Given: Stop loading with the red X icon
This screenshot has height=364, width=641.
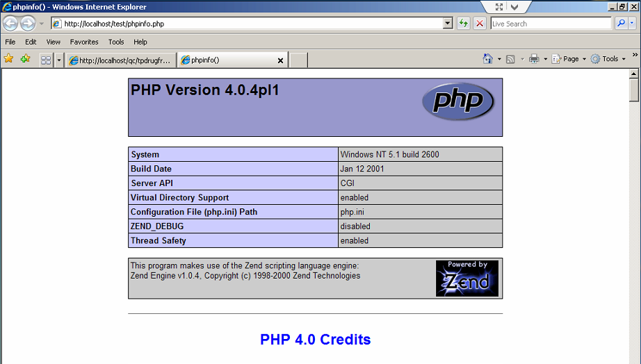Looking at the screenshot, I should pyautogui.click(x=480, y=24).
